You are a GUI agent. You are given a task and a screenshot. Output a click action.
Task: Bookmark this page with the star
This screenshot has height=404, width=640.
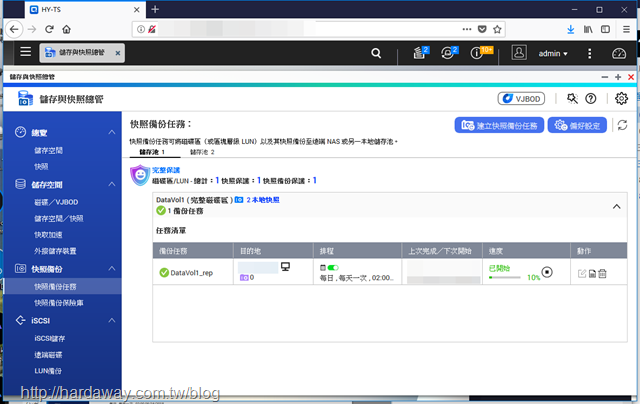coord(497,29)
